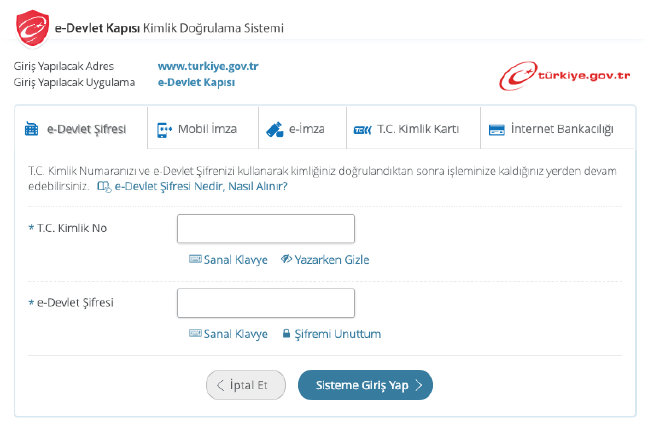Click keyboard icon under T.C. Kimlik No

(195, 260)
